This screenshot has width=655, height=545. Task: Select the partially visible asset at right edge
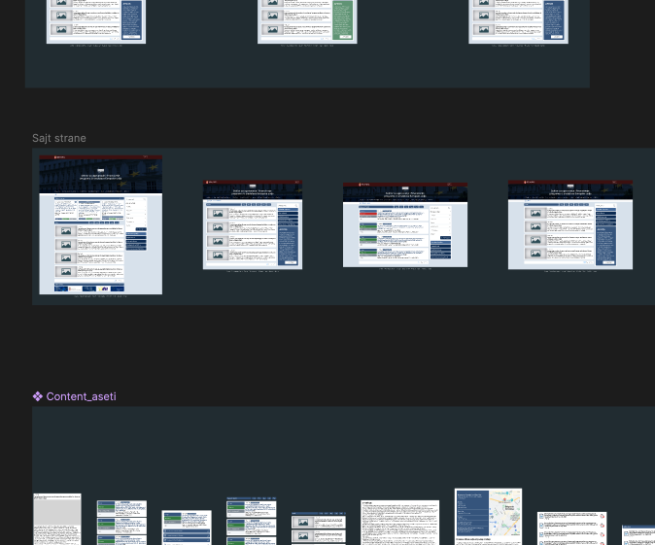pyautogui.click(x=640, y=534)
